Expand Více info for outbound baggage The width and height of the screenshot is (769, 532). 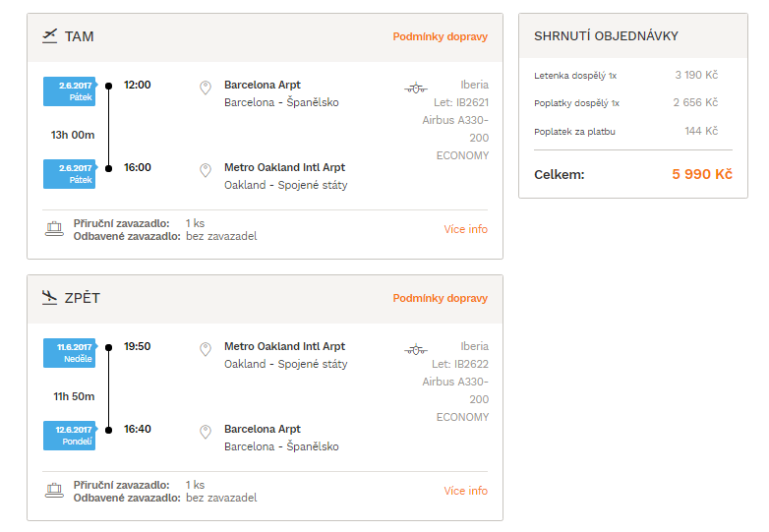point(465,229)
